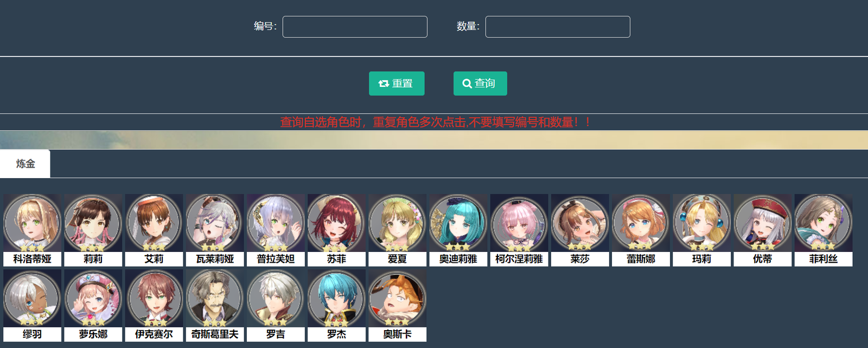Select the 科洛蒂娅 character portrait
868x348 pixels.
pos(32,230)
